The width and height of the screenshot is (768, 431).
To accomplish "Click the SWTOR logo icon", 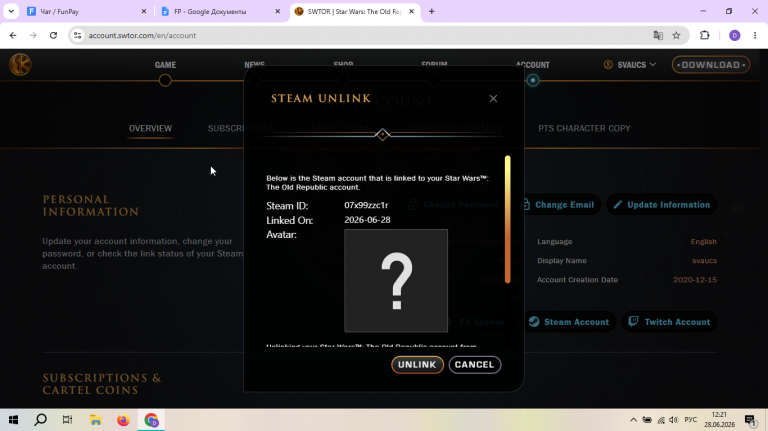I will 20,65.
